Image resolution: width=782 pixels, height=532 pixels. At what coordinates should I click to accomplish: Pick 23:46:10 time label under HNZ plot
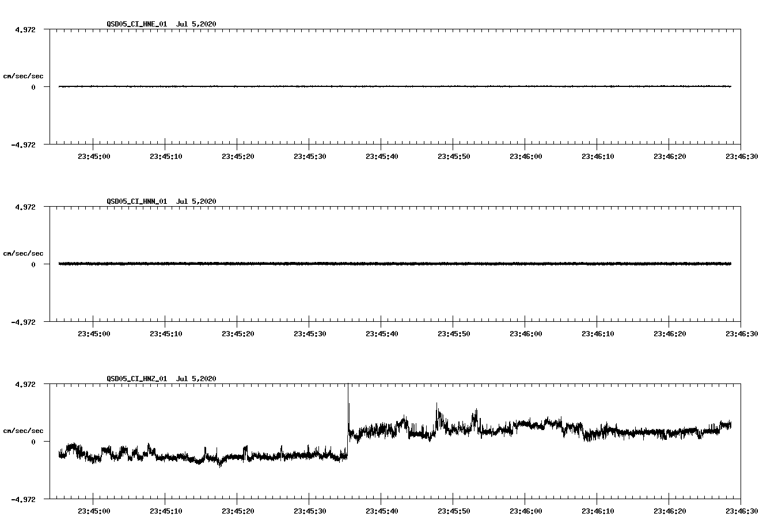(x=597, y=511)
